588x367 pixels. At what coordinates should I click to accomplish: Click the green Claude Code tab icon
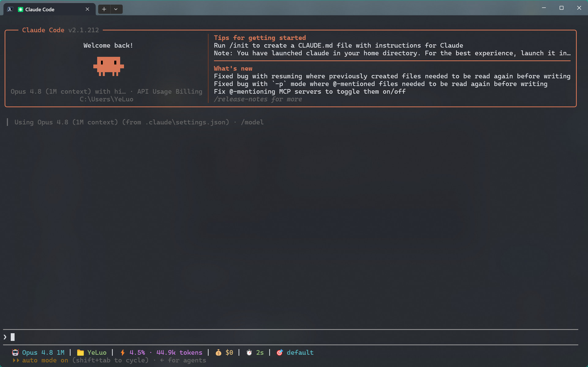(21, 10)
